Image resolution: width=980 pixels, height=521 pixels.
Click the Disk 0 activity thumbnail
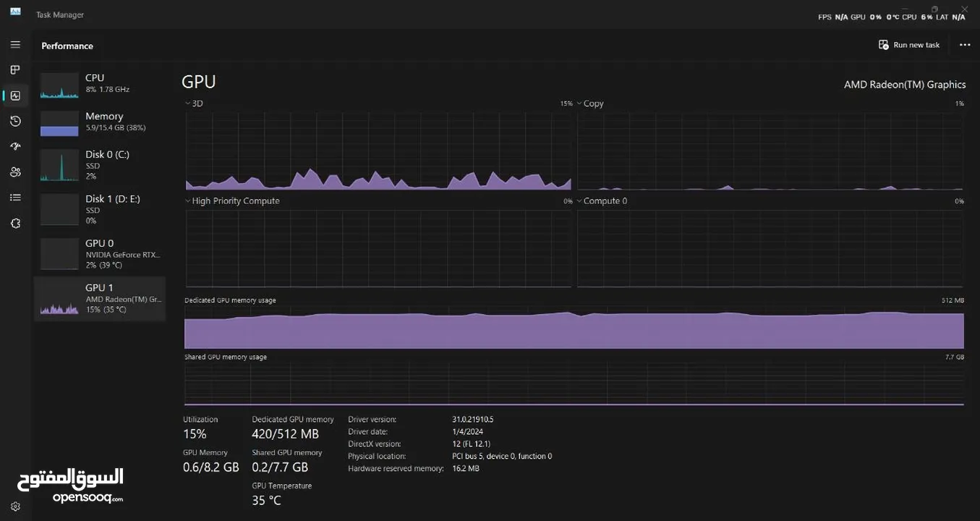click(x=59, y=165)
